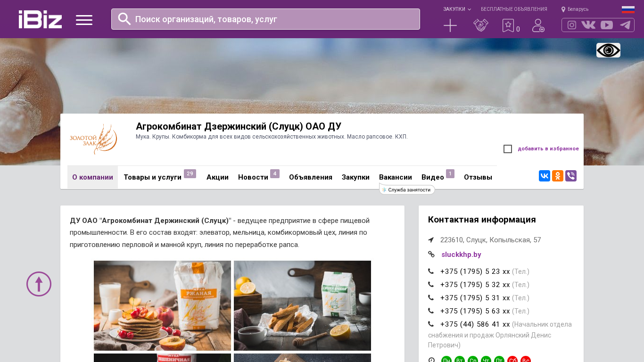Open the 'Отзывы' tab

[478, 177]
